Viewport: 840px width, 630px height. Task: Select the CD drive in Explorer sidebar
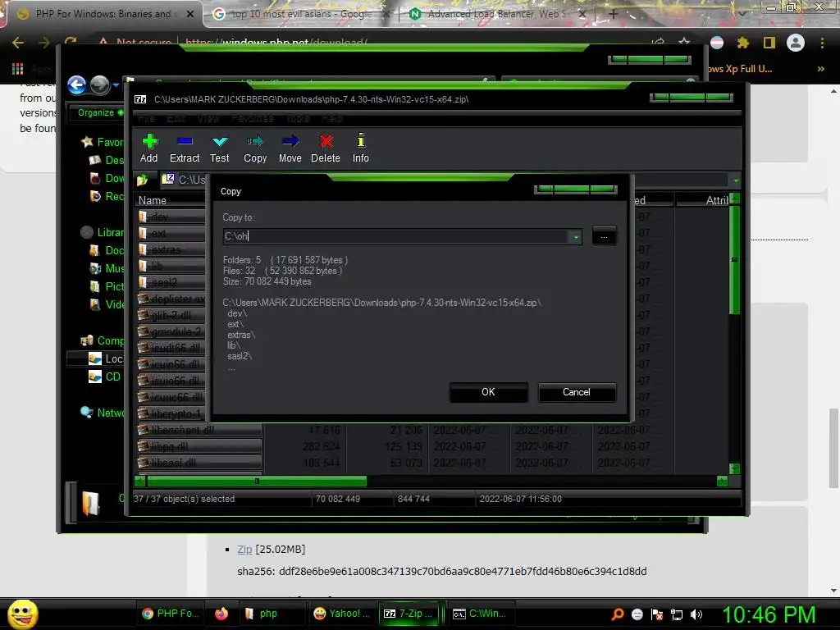pos(105,377)
